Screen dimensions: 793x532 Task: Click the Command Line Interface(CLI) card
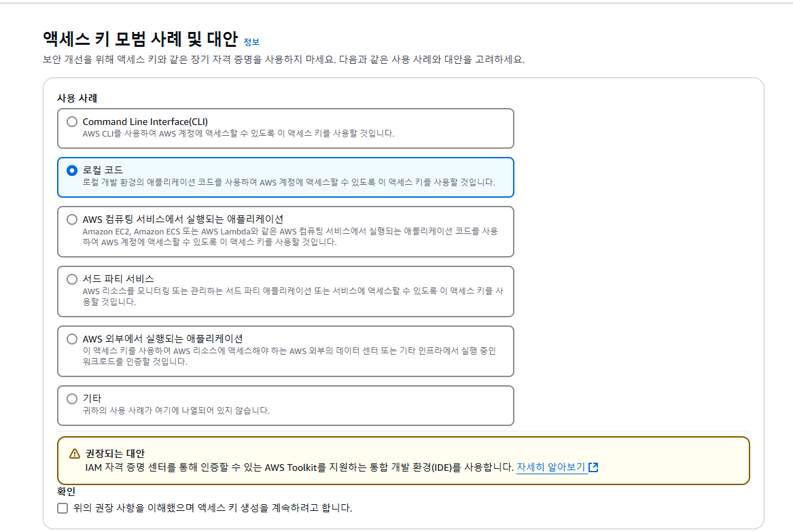(x=285, y=128)
